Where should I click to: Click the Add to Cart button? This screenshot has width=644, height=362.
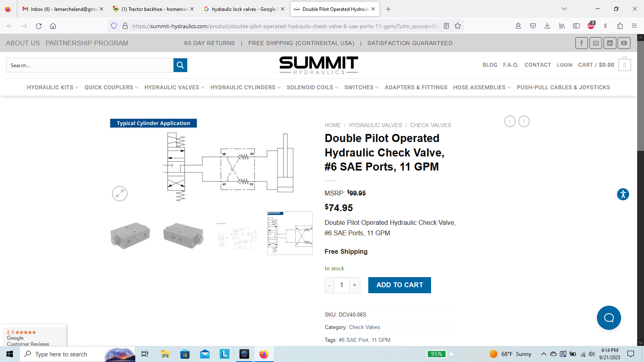coord(399,285)
